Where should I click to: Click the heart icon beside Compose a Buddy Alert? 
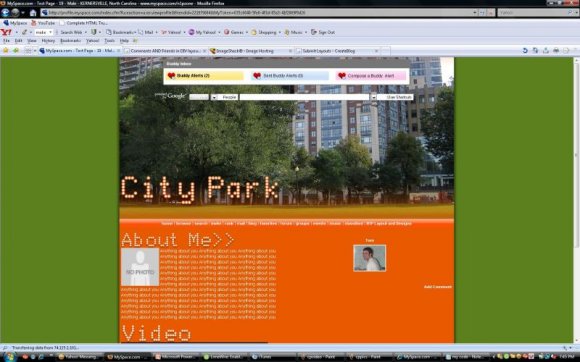click(x=342, y=75)
